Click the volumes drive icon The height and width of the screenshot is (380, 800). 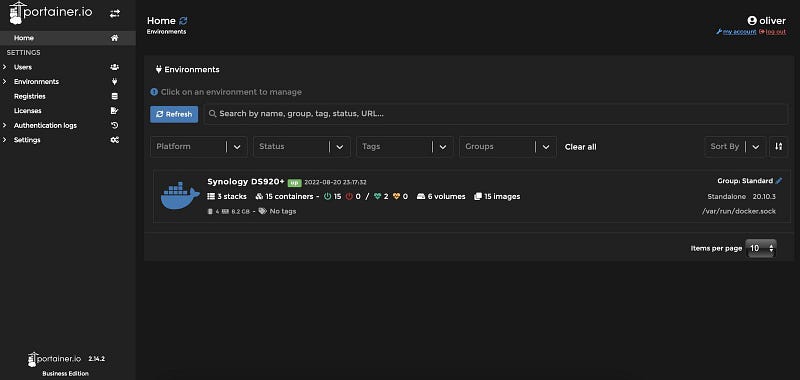pos(421,196)
